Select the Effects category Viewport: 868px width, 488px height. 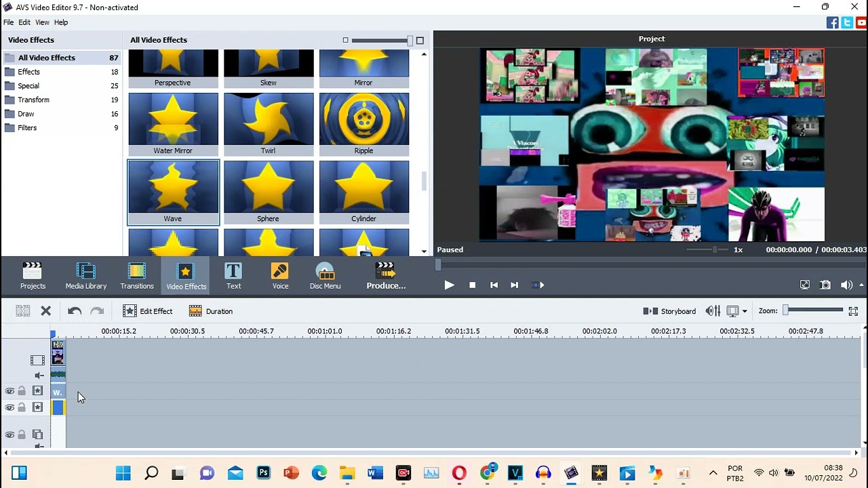(x=61, y=72)
